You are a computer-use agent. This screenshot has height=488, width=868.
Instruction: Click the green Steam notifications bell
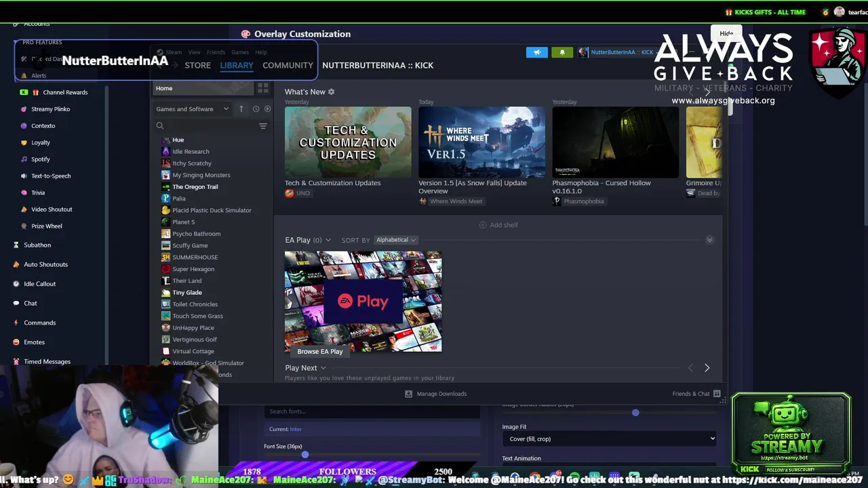[x=561, y=52]
